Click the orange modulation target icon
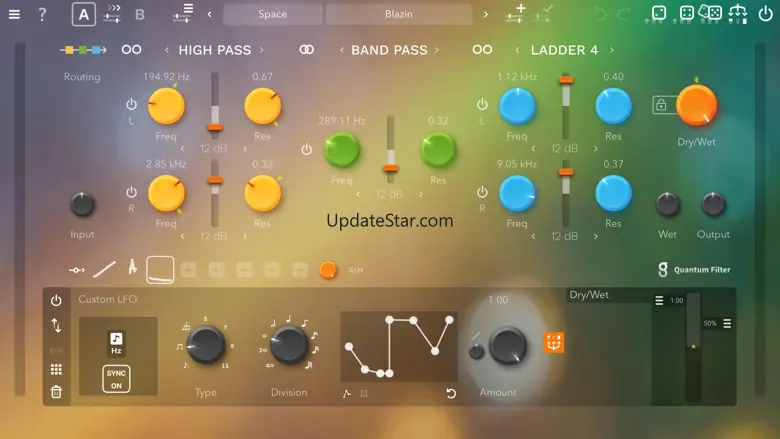 [x=554, y=342]
